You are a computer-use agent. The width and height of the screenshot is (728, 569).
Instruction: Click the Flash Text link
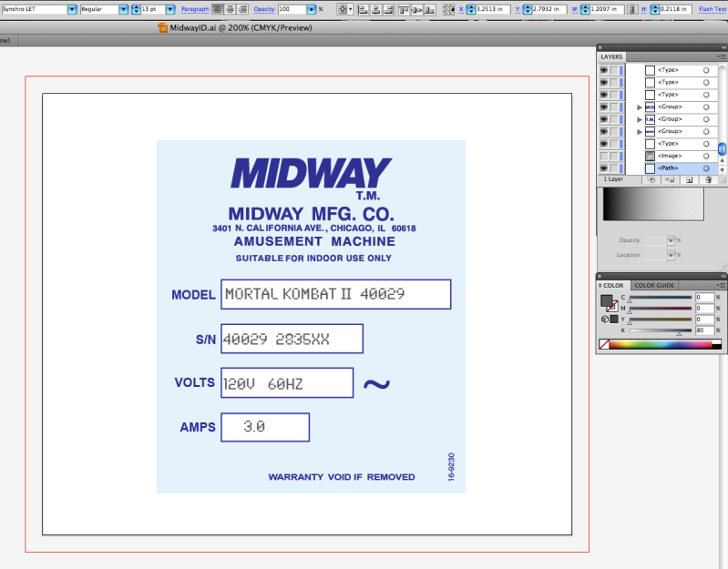pyautogui.click(x=713, y=9)
